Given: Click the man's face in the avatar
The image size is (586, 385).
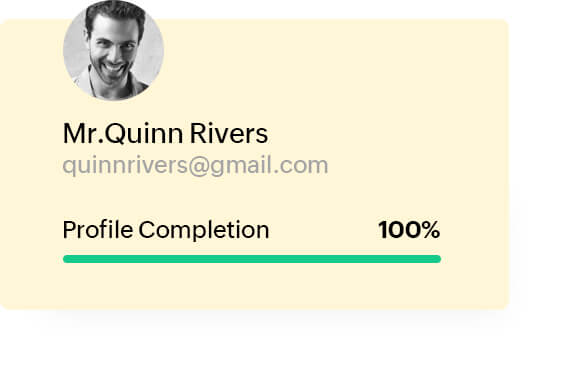Looking at the screenshot, I should point(112,47).
